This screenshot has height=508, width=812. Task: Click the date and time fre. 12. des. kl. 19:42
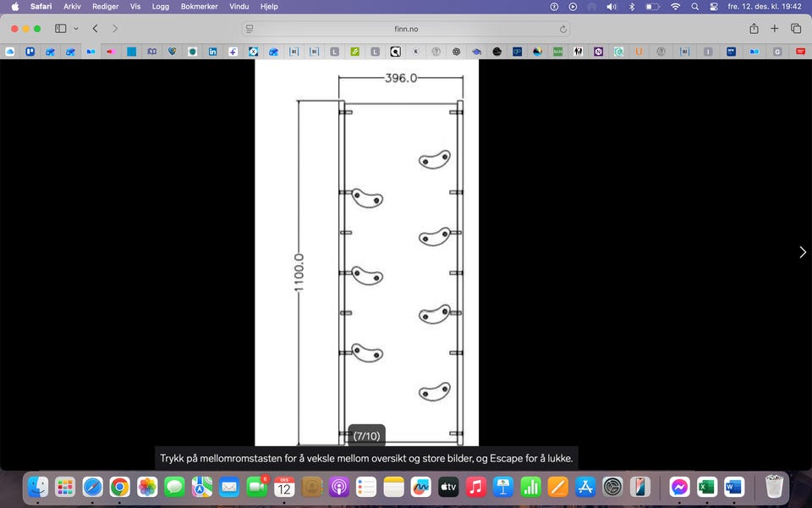tap(765, 7)
